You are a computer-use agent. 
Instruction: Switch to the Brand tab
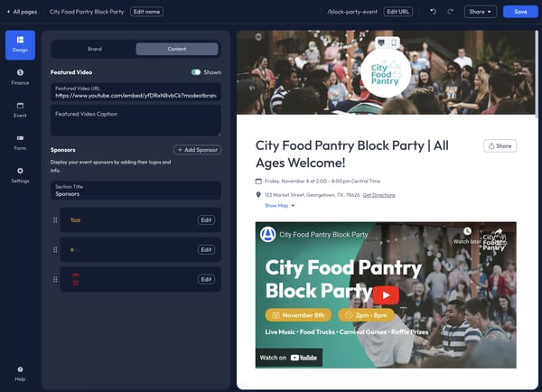[94, 49]
